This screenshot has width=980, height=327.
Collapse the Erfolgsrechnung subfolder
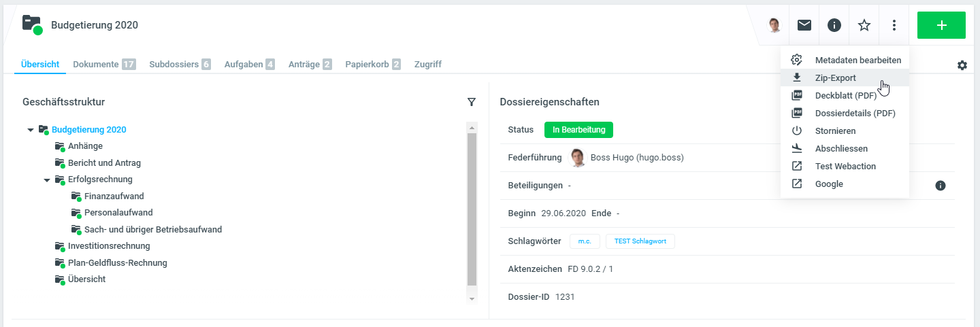(x=47, y=180)
